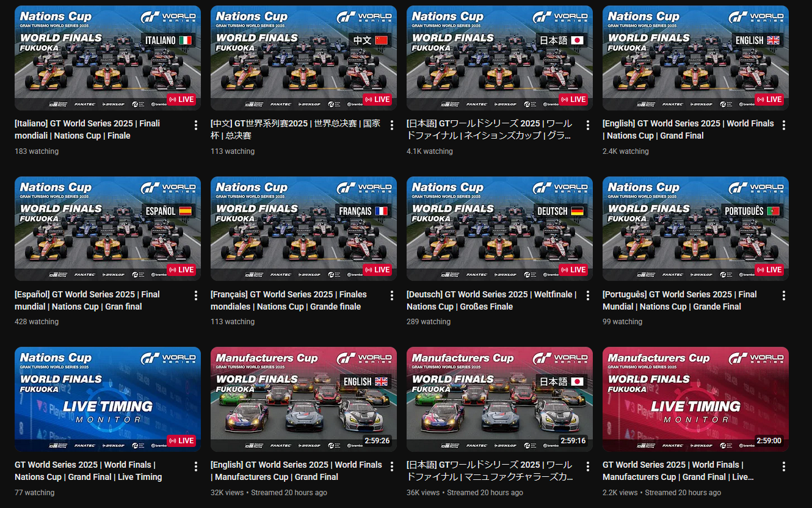This screenshot has width=812, height=508.
Task: Click the '[Italiano] GT World Series 2025' title
Action: pos(87,129)
